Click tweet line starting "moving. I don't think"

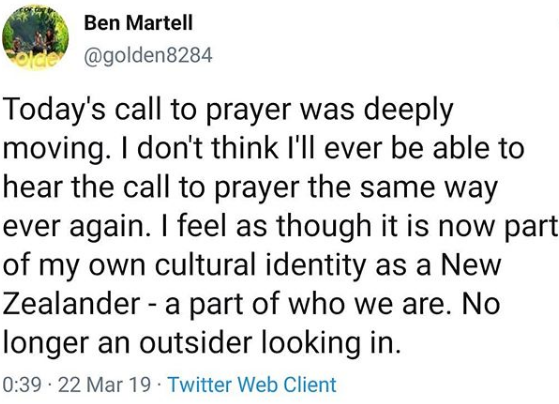point(264,149)
